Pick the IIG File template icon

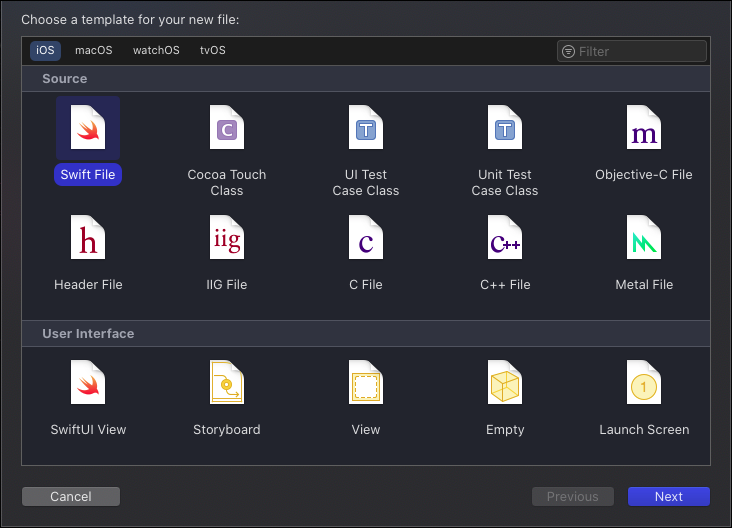pyautogui.click(x=227, y=237)
